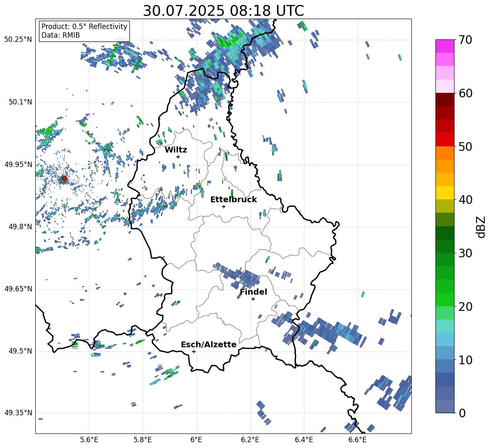The width and height of the screenshot is (491, 448).
Task: Click the 49.95°N latitude label
Action: (18, 165)
